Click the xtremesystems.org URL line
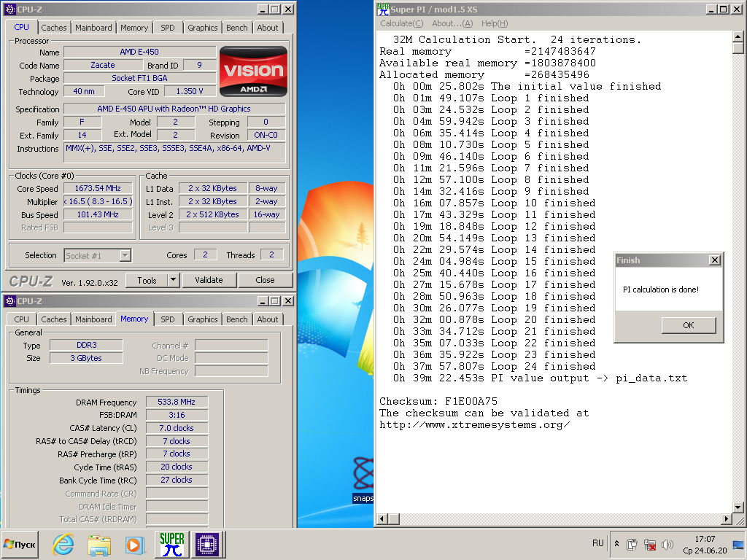Screen dimensions: 747x560 (474, 424)
